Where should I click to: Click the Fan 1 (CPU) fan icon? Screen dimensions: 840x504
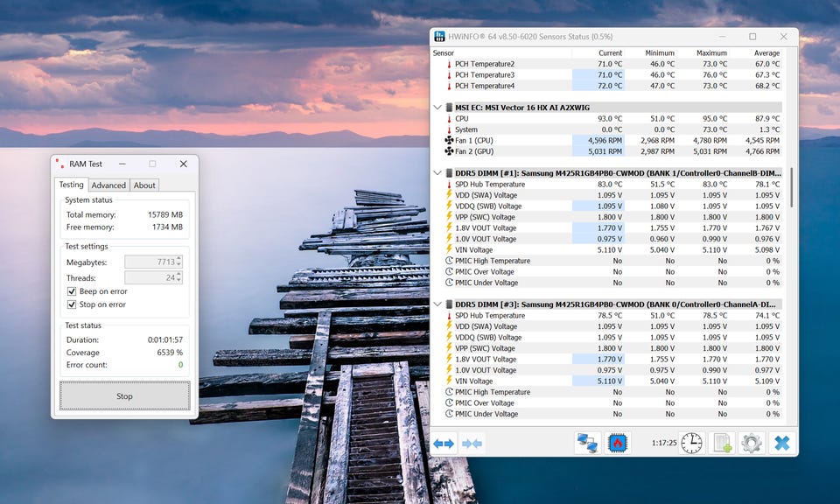(x=449, y=140)
